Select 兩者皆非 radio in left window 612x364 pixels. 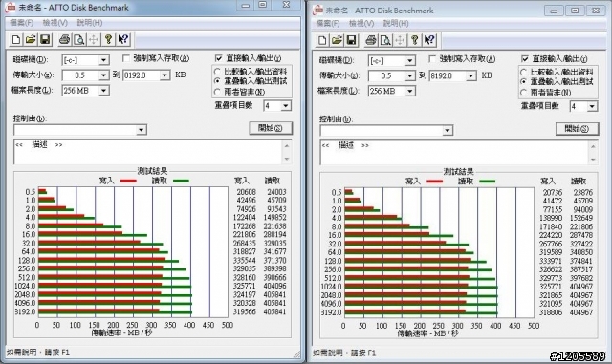pos(217,92)
